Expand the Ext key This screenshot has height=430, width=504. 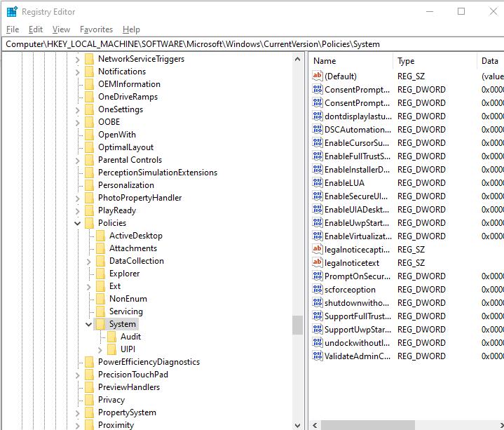(89, 287)
